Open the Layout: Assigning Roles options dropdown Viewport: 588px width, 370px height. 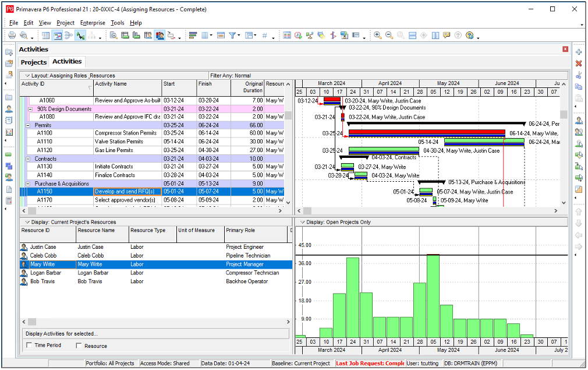pyautogui.click(x=27, y=75)
